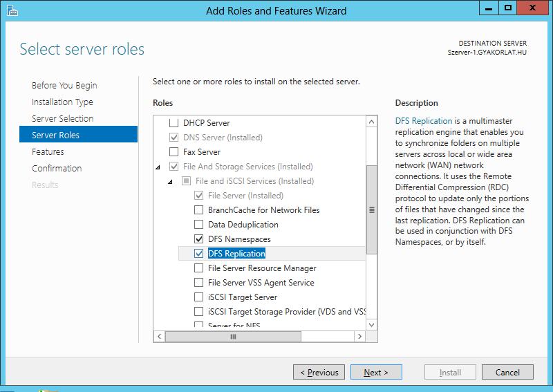
Task: Select the Fax Server role label
Action: click(x=202, y=151)
